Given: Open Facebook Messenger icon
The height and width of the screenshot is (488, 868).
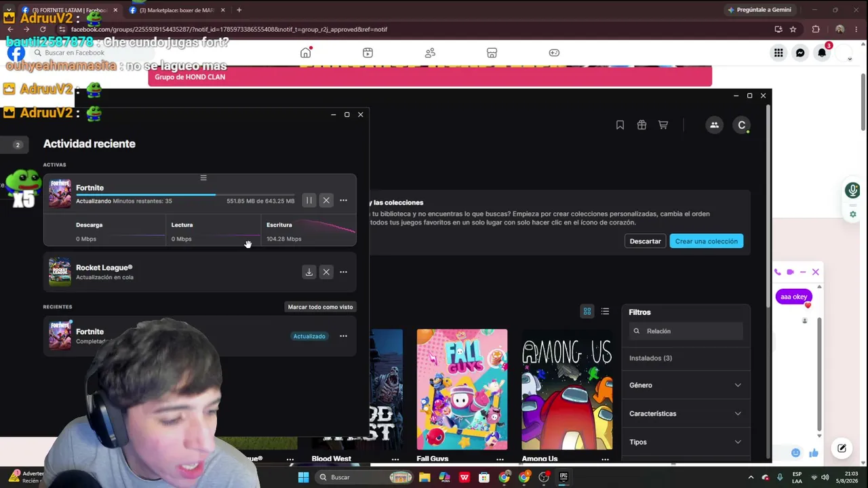Looking at the screenshot, I should [x=800, y=53].
